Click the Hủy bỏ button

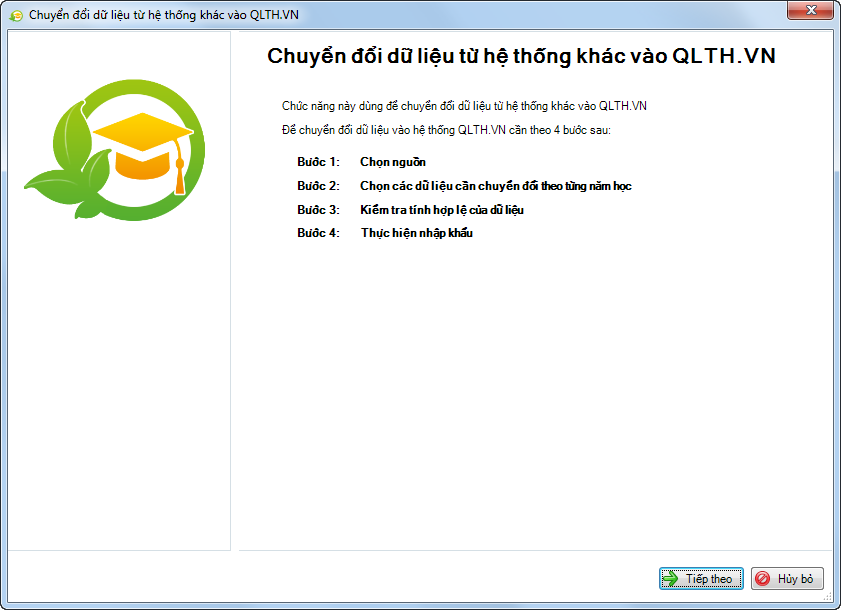[x=787, y=578]
